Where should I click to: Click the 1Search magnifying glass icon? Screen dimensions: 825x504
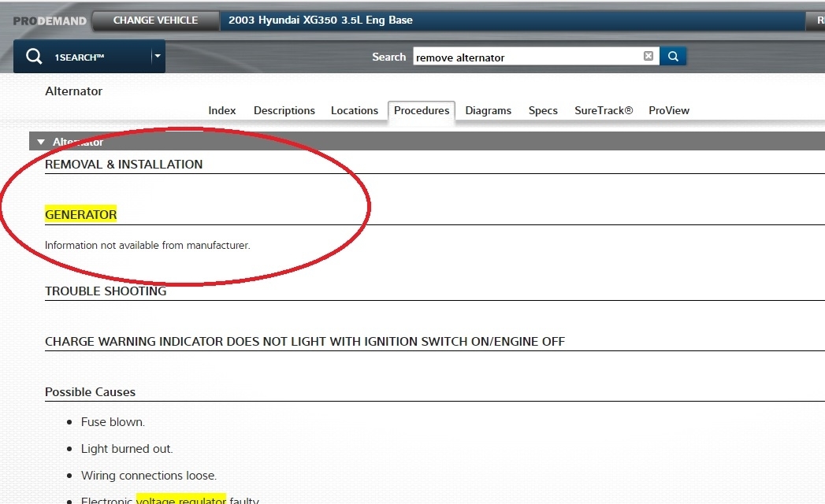(x=34, y=56)
